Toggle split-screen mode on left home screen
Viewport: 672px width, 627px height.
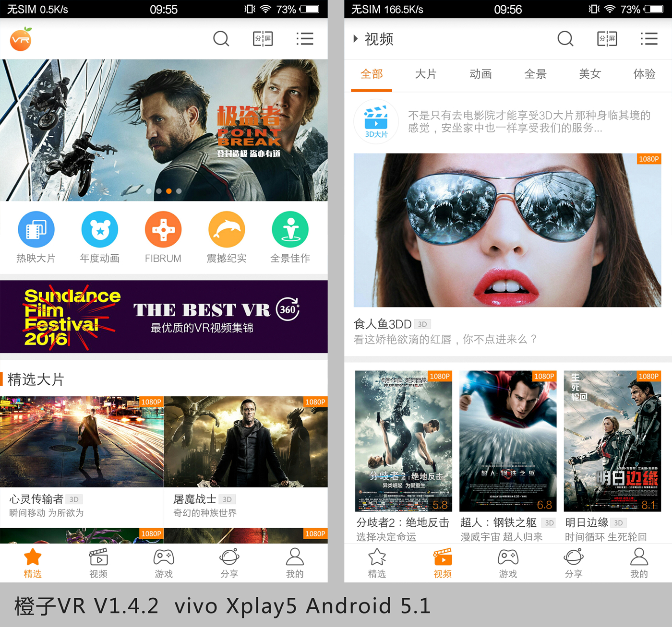263,39
